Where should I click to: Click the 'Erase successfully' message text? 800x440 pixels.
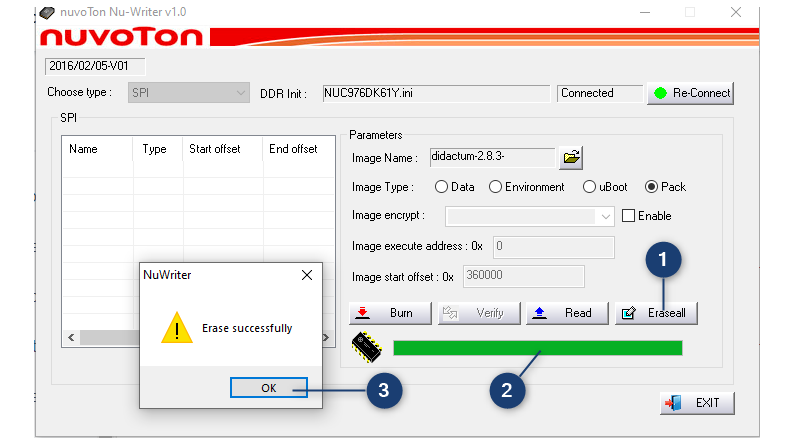click(x=247, y=328)
